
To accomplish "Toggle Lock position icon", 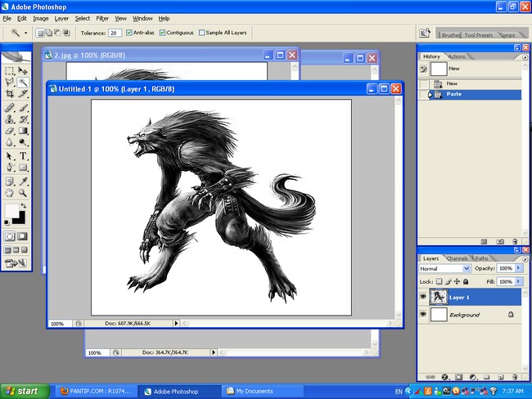I will (x=457, y=281).
